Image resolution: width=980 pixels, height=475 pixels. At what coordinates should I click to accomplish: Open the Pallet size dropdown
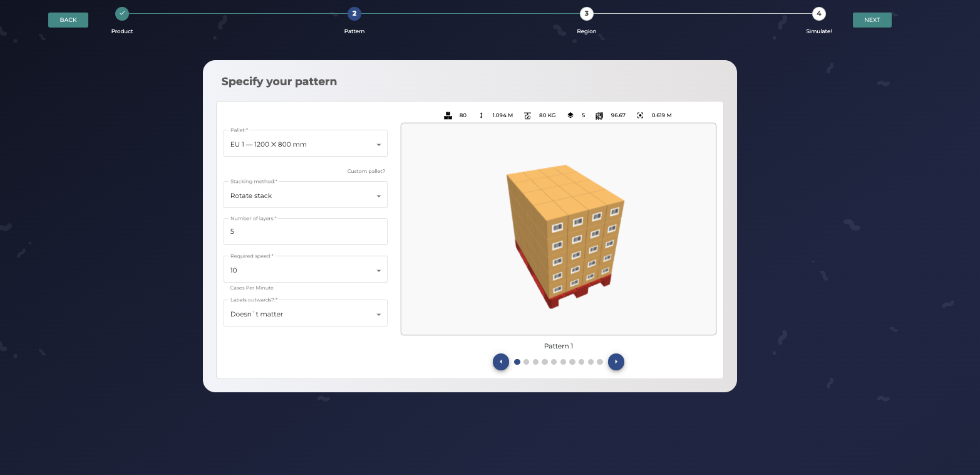[305, 144]
